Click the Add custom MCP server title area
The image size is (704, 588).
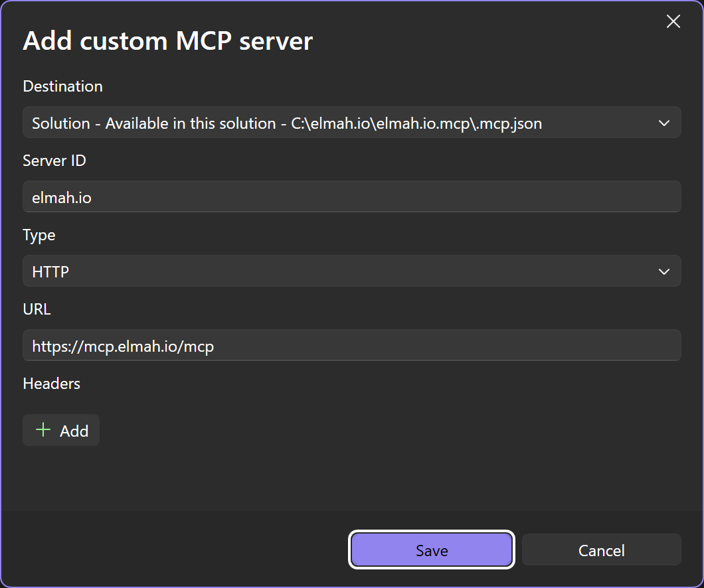pos(168,40)
